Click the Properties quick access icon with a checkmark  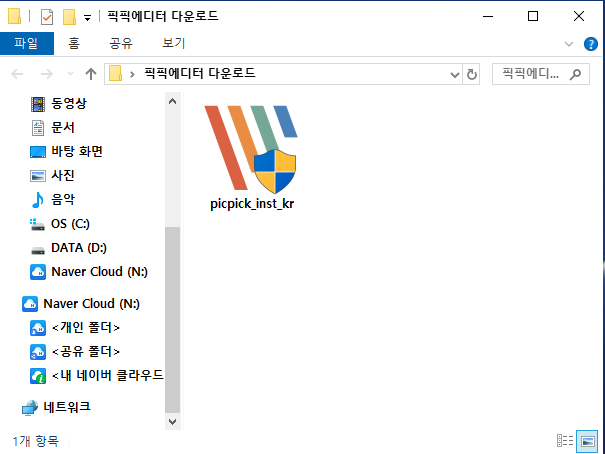pyautogui.click(x=47, y=17)
